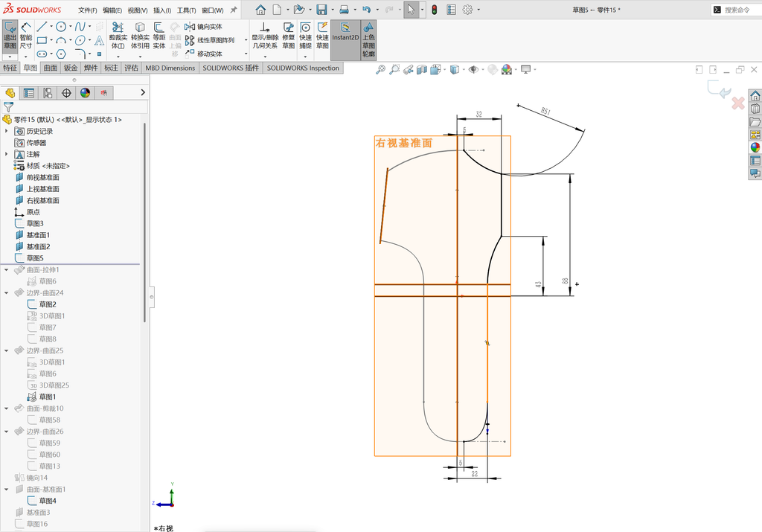Click 剪裁实体 trim entities tool
The image size is (762, 532).
[x=118, y=36]
